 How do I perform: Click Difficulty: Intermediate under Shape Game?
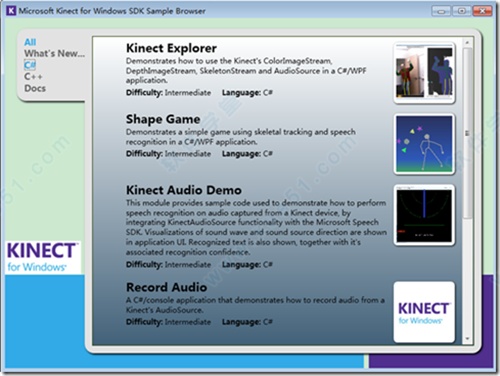coord(168,154)
